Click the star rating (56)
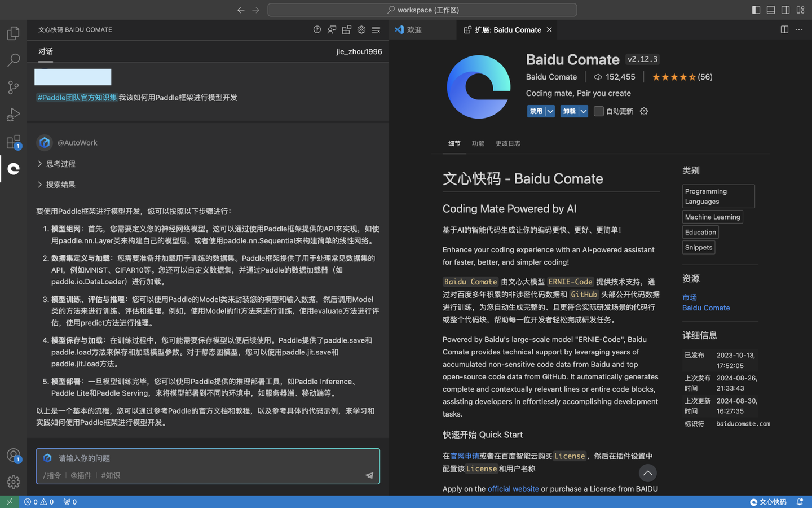This screenshot has width=812, height=508. [682, 77]
